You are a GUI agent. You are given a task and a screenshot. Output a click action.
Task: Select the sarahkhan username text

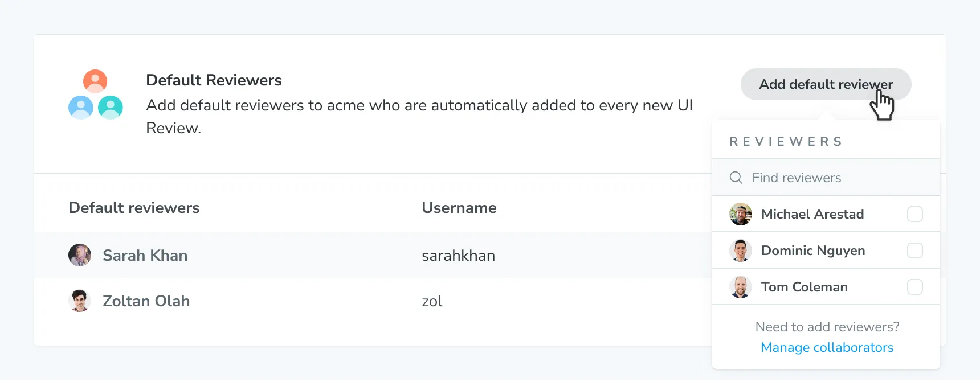(458, 255)
